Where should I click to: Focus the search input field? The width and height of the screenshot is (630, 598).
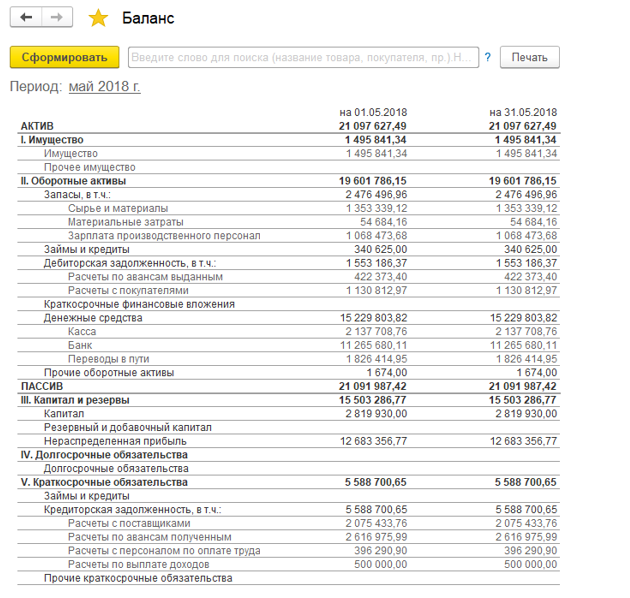[x=300, y=57]
